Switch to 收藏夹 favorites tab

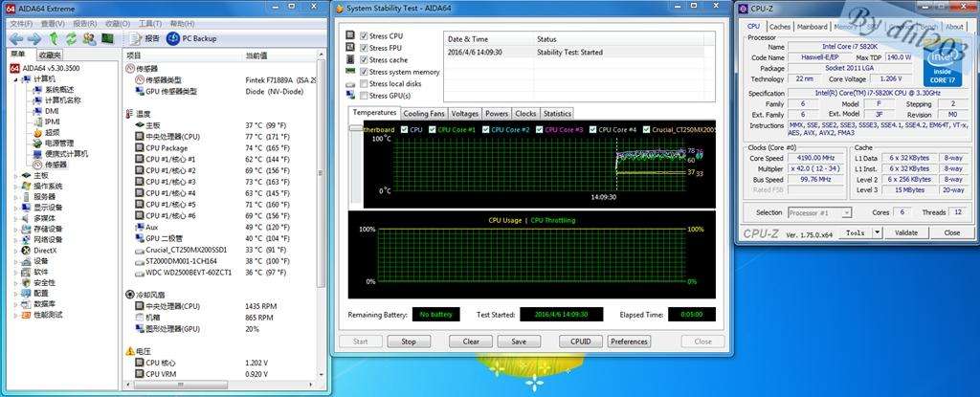pos(50,55)
